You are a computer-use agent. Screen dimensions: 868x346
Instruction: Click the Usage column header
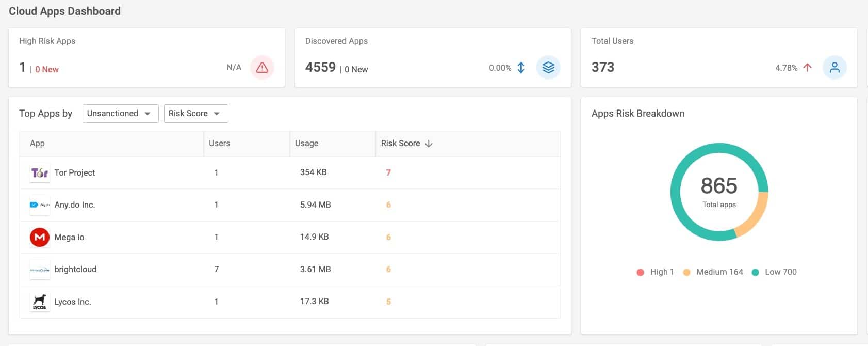click(306, 144)
